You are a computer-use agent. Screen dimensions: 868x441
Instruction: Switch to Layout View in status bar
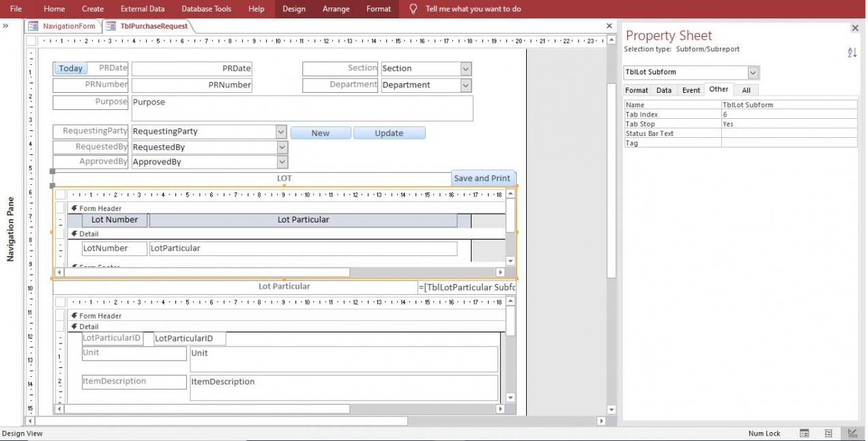828,433
